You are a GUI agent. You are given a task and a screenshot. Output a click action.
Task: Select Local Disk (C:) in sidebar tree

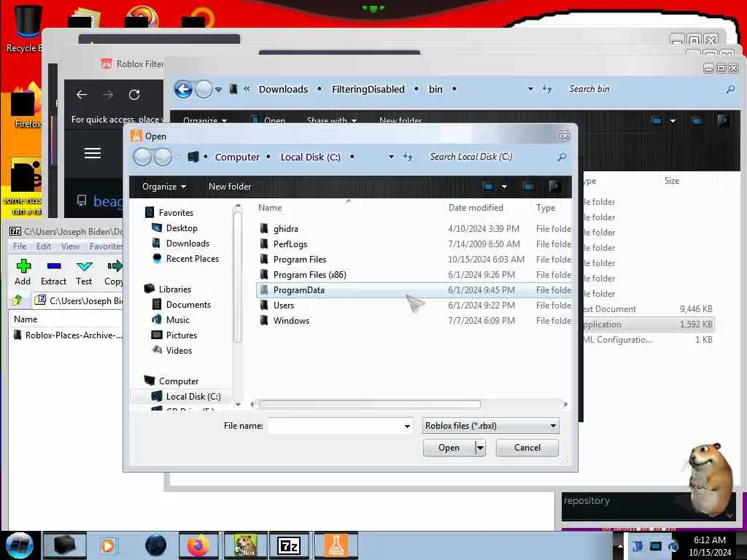pos(193,396)
